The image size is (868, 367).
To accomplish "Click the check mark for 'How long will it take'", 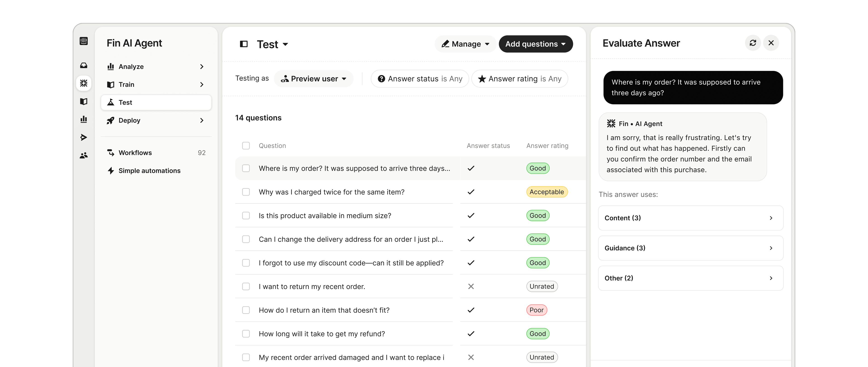I will pyautogui.click(x=471, y=334).
